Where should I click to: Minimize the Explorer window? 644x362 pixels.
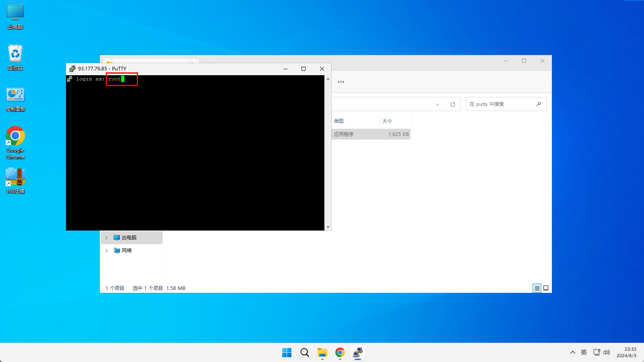(x=506, y=61)
